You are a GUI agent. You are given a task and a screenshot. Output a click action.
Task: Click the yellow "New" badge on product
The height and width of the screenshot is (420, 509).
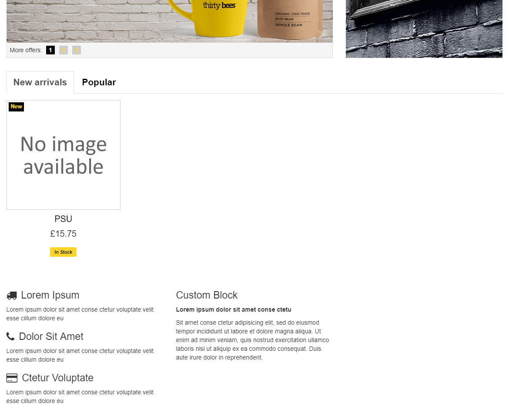click(17, 107)
